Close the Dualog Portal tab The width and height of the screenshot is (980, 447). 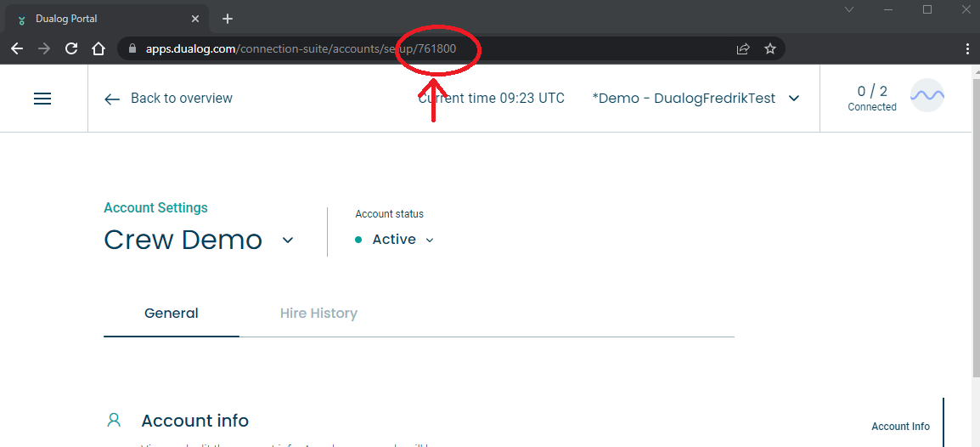tap(195, 19)
